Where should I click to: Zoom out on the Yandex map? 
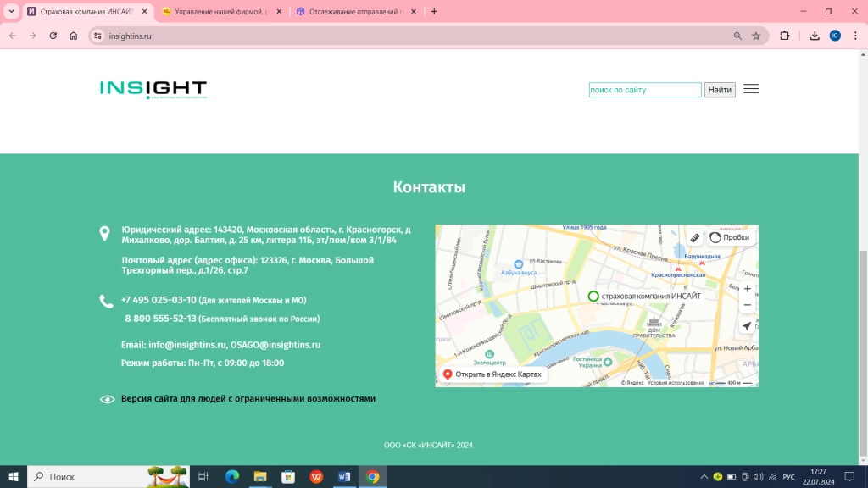point(748,305)
